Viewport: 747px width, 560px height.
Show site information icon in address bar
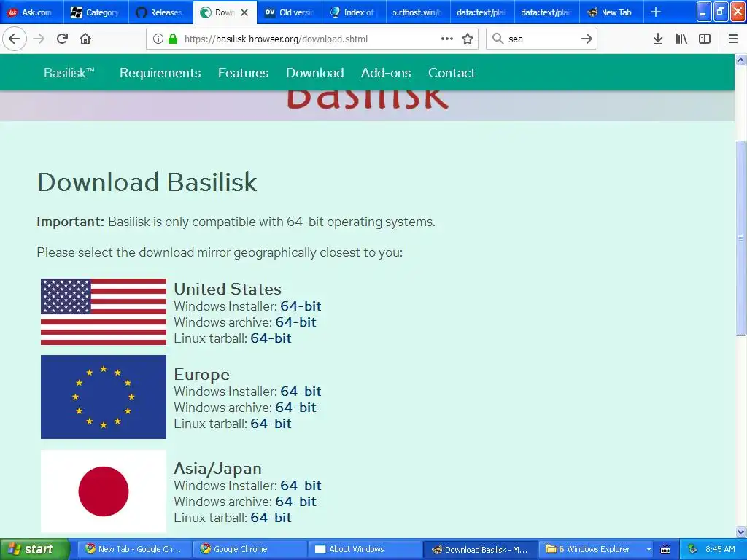(x=158, y=39)
